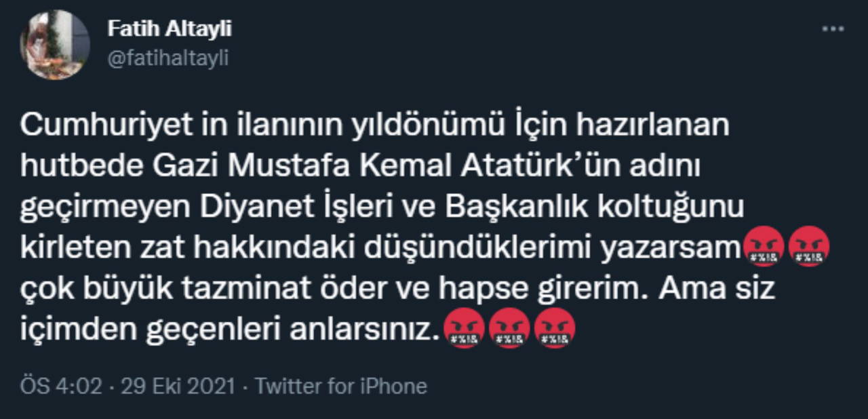This screenshot has height=419, width=868.
Task: Click the middle angry emoji on the last line
Action: coord(509,330)
